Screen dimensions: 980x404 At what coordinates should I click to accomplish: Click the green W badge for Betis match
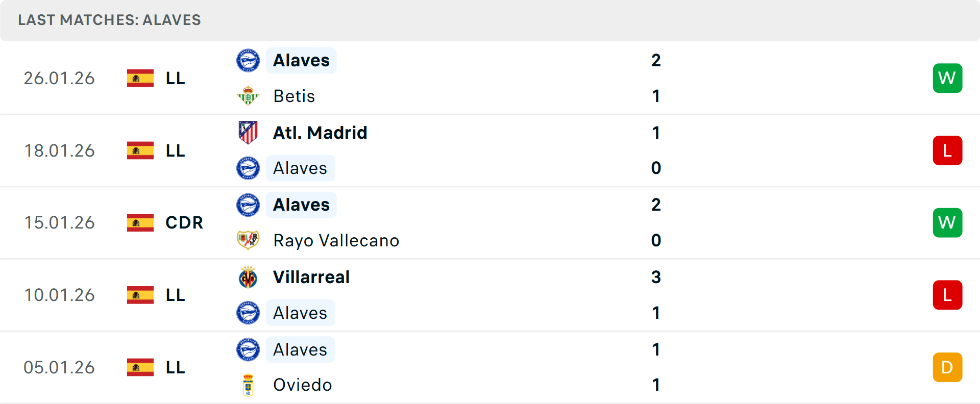(947, 78)
